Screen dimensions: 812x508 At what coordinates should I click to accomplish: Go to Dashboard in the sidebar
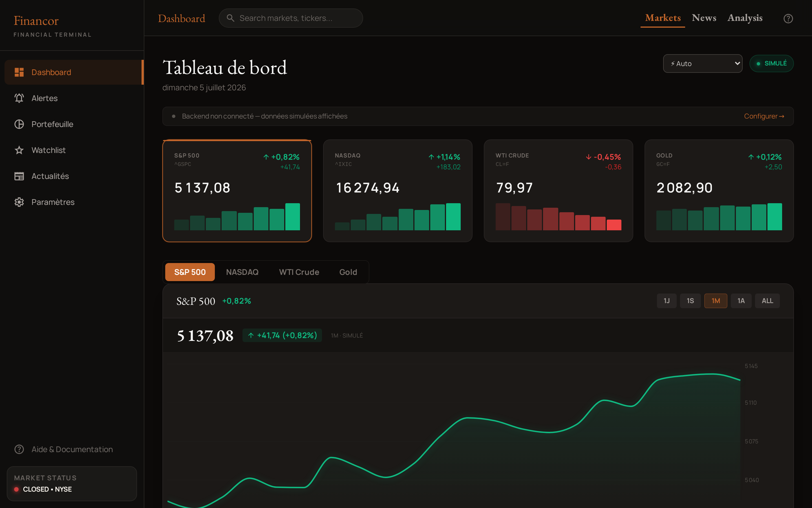click(74, 72)
